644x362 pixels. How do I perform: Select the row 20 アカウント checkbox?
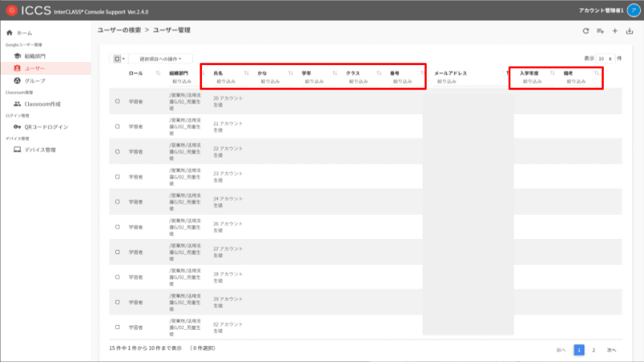(x=118, y=101)
